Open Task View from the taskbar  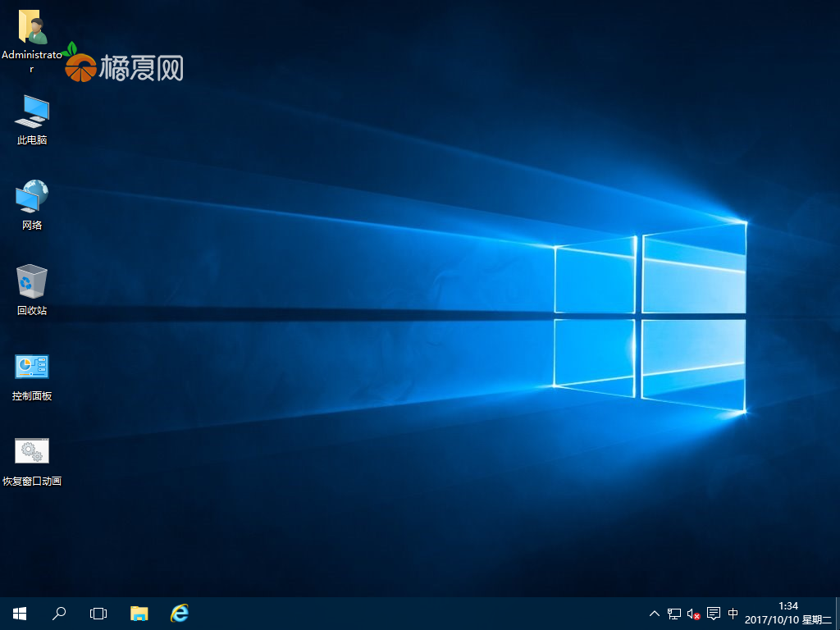point(98,614)
